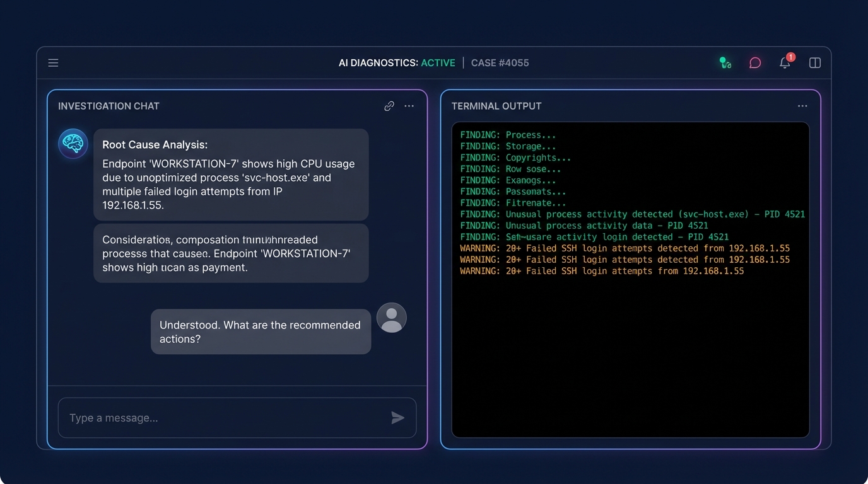The width and height of the screenshot is (868, 484).
Task: Click the AI brain assistant avatar
Action: coord(73,143)
